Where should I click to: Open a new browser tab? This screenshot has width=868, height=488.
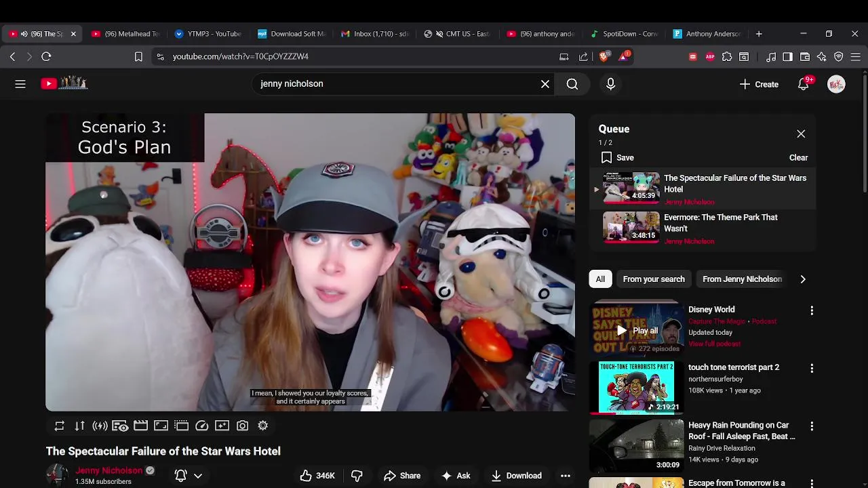point(759,34)
